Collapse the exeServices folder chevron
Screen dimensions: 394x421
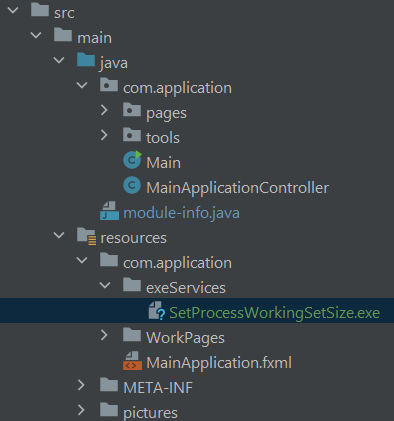tap(105, 285)
